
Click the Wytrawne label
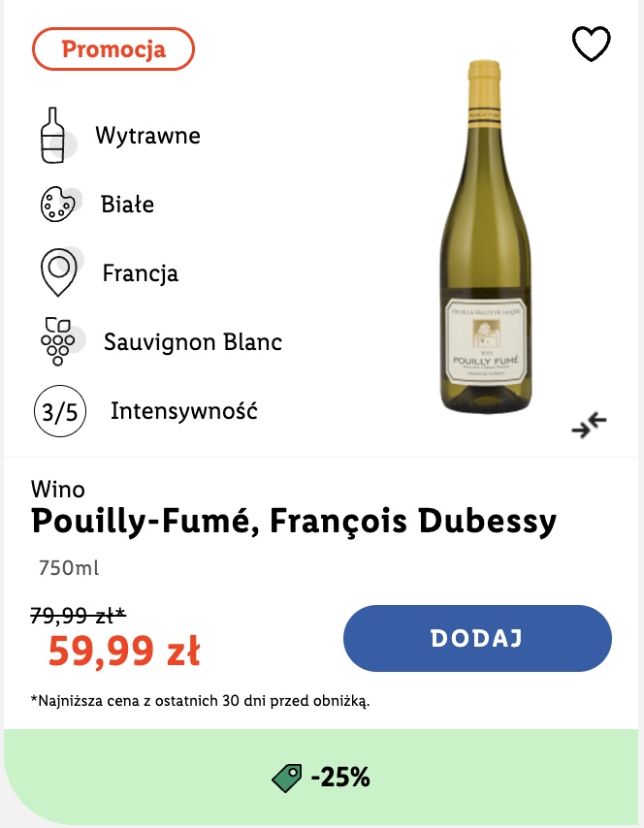[148, 136]
